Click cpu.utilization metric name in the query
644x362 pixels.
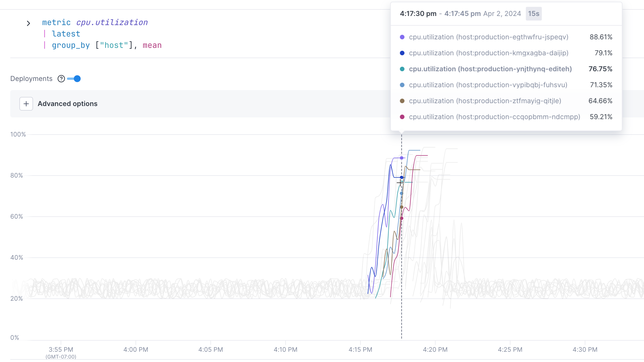(x=112, y=22)
